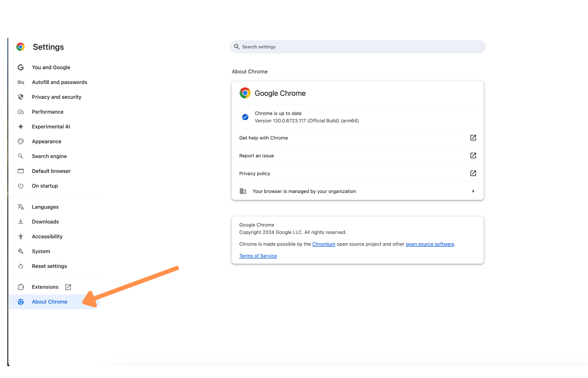Image resolution: width=588 pixels, height=378 pixels.
Task: Click the Google Chrome logo in card
Action: [245, 93]
